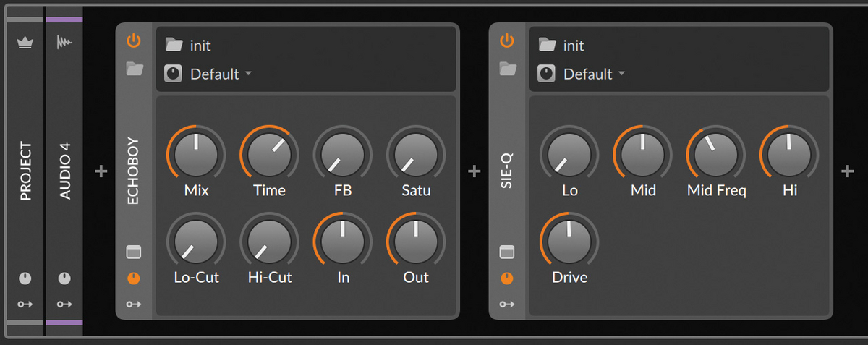Toggle the SIE-Q device power button
Image resolution: width=868 pixels, height=345 pixels.
[507, 41]
